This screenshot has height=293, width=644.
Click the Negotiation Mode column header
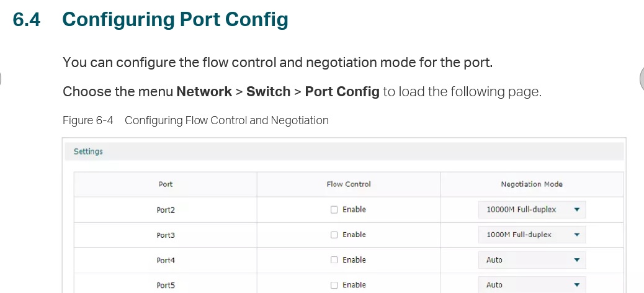pyautogui.click(x=532, y=184)
